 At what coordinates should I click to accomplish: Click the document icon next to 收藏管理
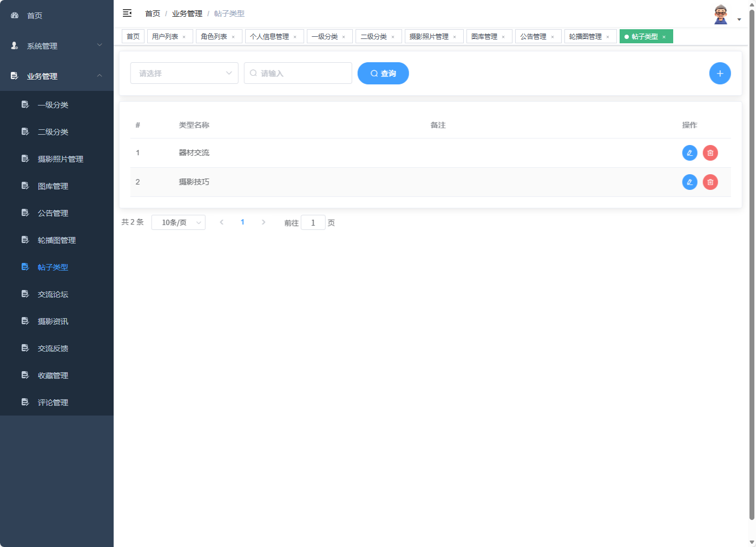click(x=25, y=375)
